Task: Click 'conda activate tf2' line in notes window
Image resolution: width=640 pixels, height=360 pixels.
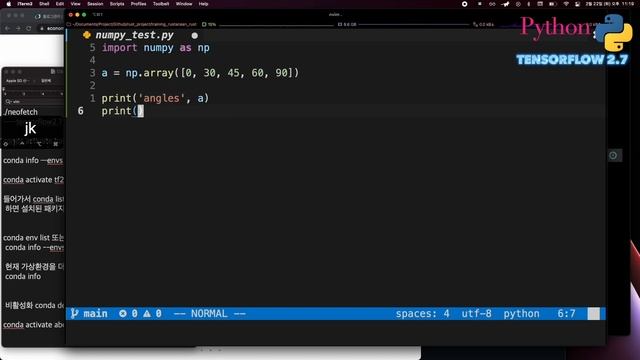Action: [33, 180]
